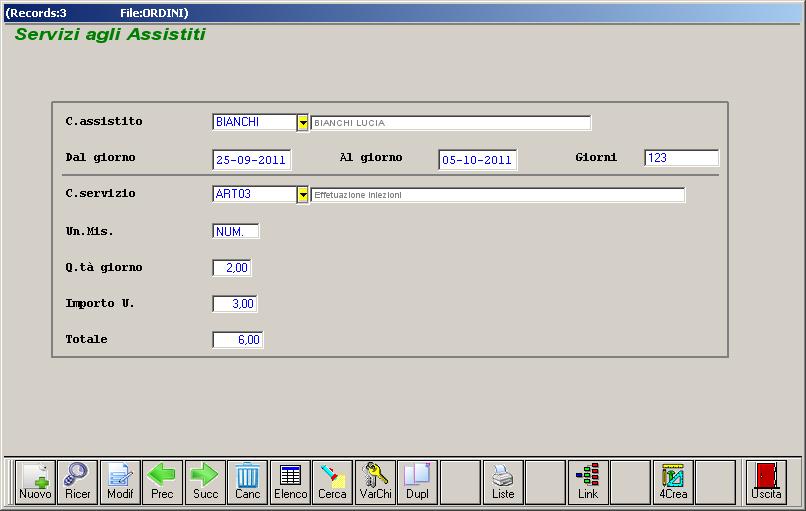Click the Q.tà giorno field 2,00
The height and width of the screenshot is (511, 806).
[x=232, y=268]
